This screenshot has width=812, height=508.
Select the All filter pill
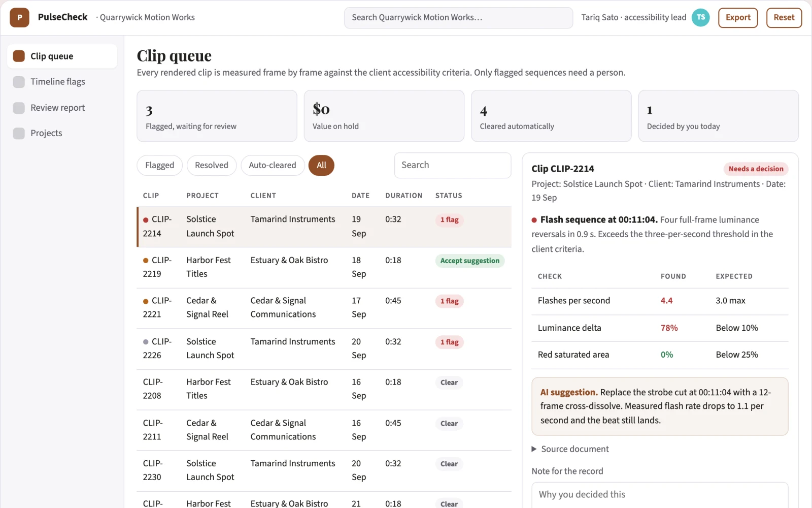(x=321, y=165)
